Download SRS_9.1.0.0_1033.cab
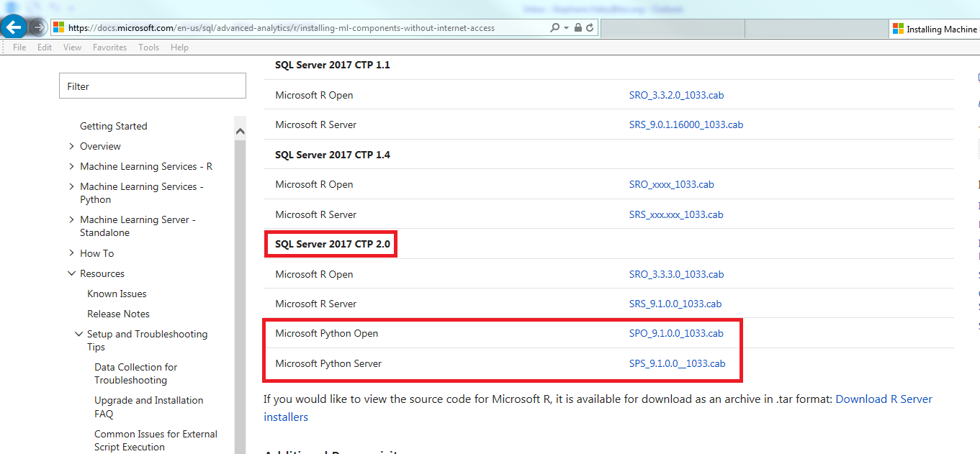The height and width of the screenshot is (454, 980). click(675, 304)
